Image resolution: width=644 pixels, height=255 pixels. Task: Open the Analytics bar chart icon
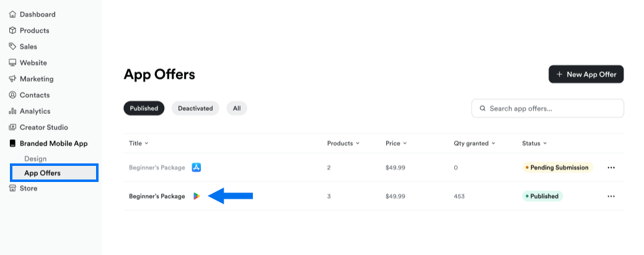click(x=12, y=111)
